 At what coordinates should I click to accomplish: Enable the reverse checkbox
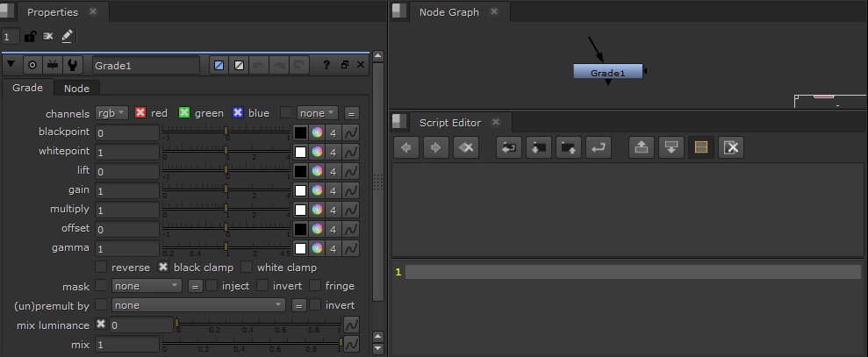point(101,267)
